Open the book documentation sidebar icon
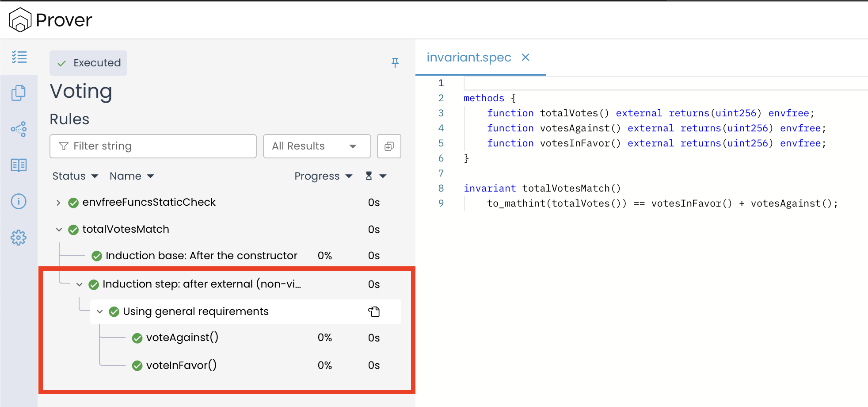 (19, 165)
